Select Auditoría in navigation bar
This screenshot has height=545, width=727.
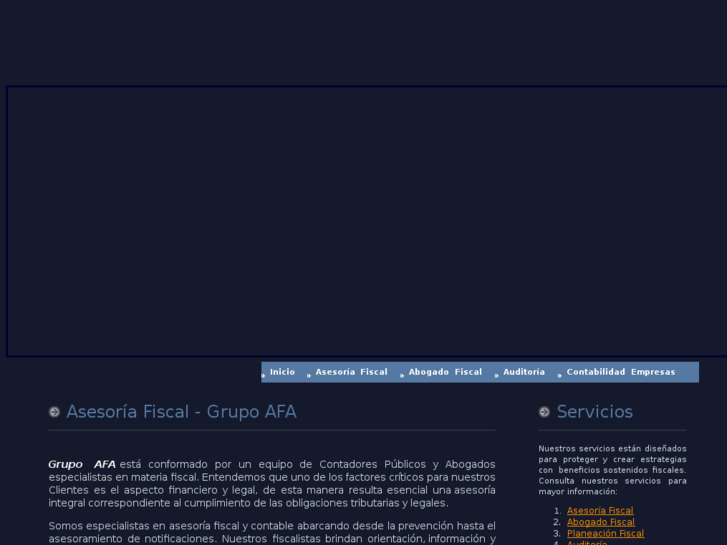(524, 372)
